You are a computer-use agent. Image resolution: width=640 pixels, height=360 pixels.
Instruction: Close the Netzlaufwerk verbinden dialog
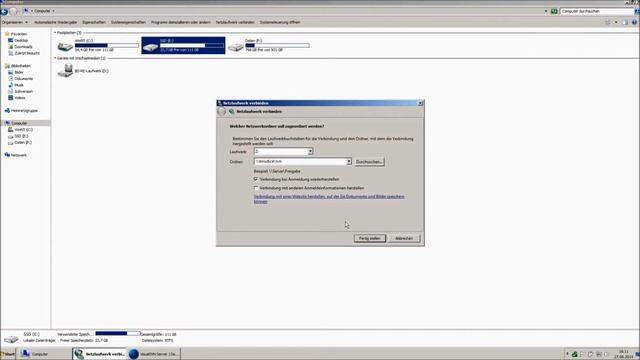420,103
